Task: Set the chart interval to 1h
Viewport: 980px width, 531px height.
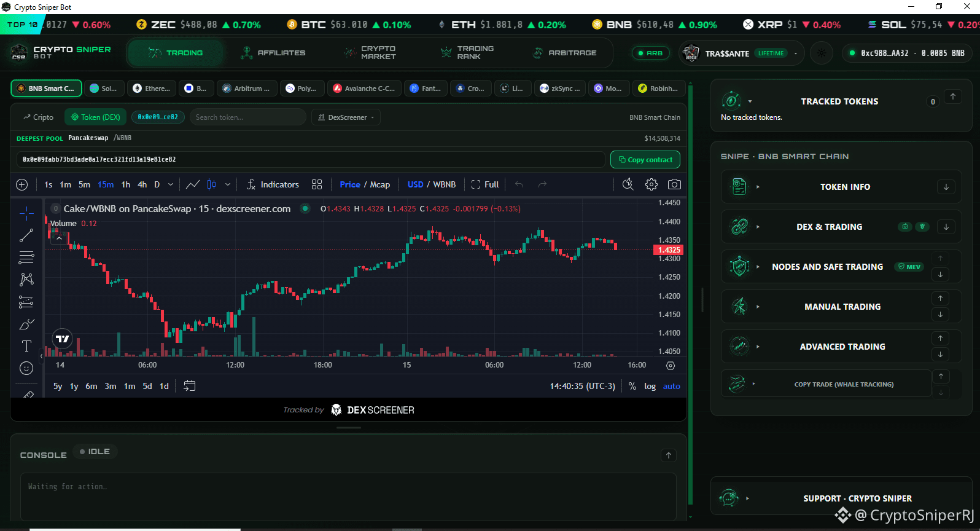Action: (126, 184)
